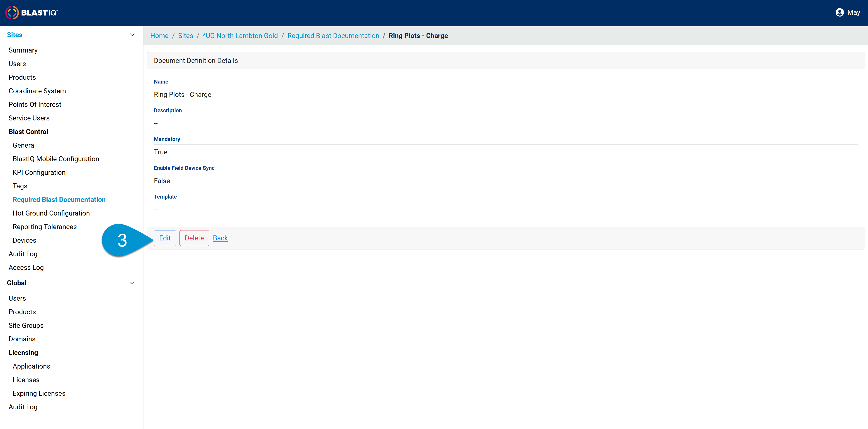Click the Enable Field Device Sync value False
The width and height of the screenshot is (868, 429).
[162, 181]
